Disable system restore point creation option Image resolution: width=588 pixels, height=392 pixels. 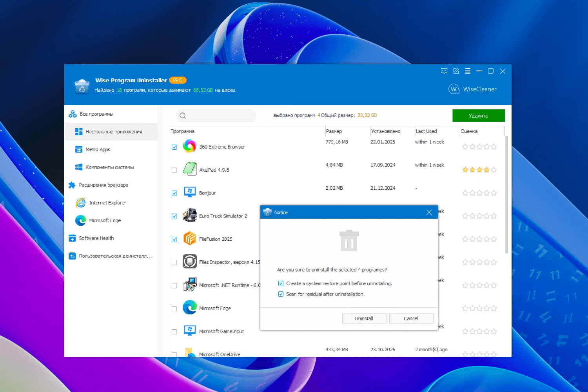(281, 283)
